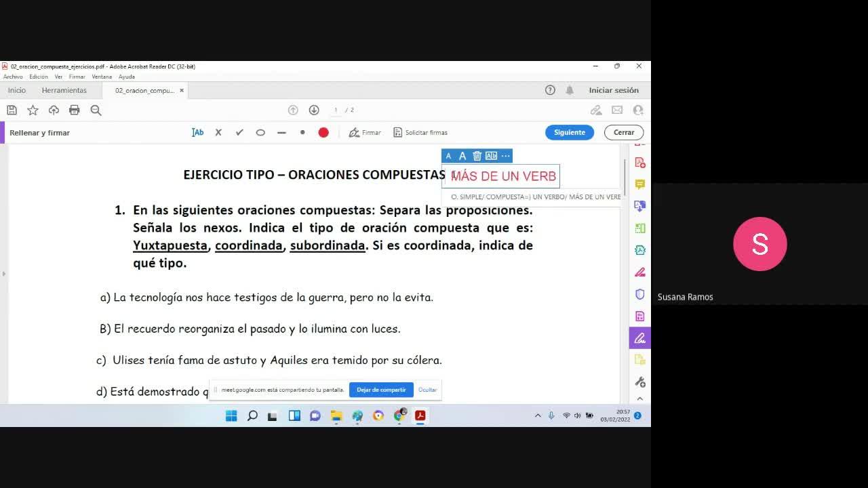Image resolution: width=868 pixels, height=488 pixels.
Task: Click the Susana Ramos participant avatar
Action: pyautogui.click(x=759, y=244)
